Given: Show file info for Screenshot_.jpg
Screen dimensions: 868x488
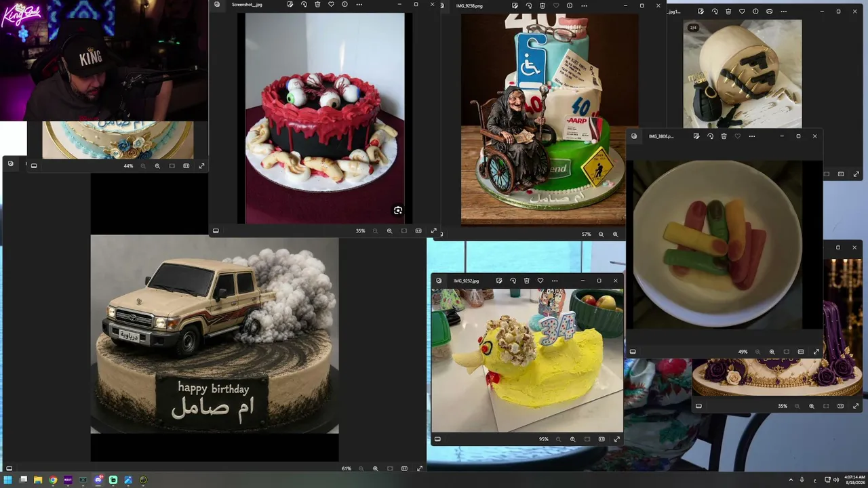Looking at the screenshot, I should coord(344,5).
